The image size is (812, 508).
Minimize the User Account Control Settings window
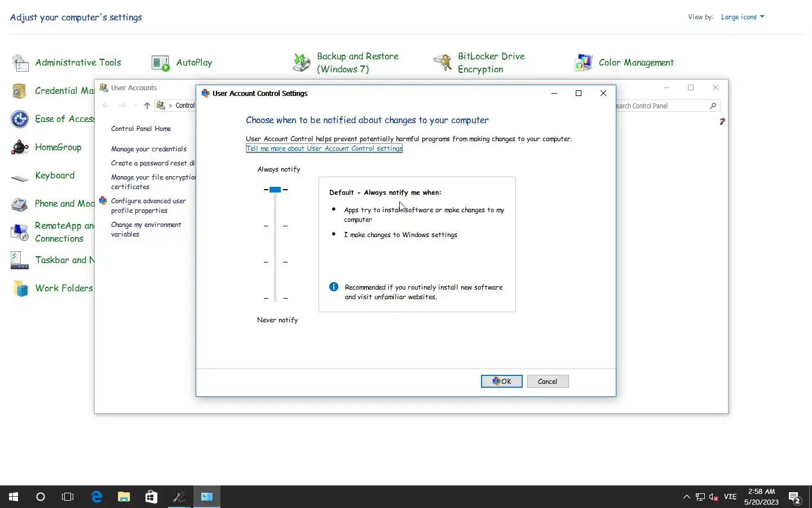tap(554, 93)
